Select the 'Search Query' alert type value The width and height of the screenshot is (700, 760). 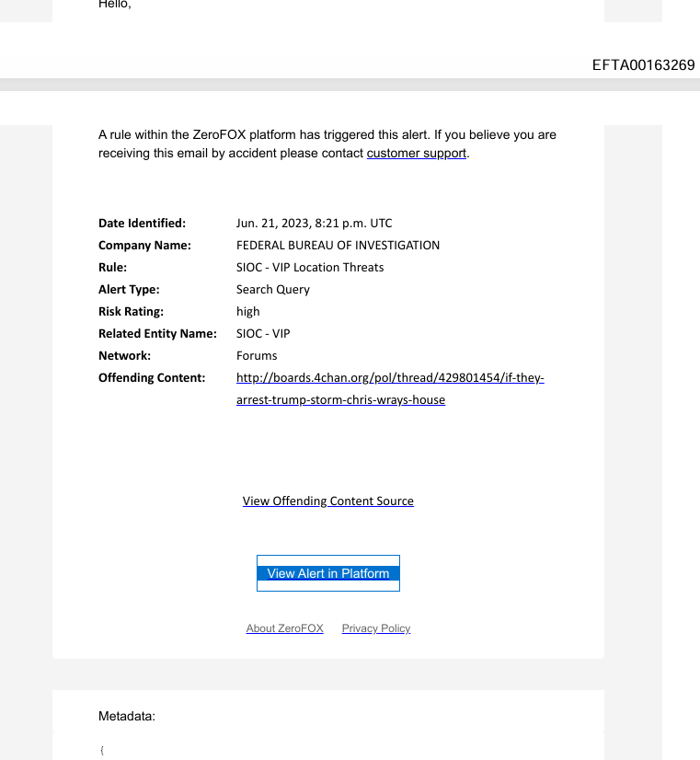[273, 289]
